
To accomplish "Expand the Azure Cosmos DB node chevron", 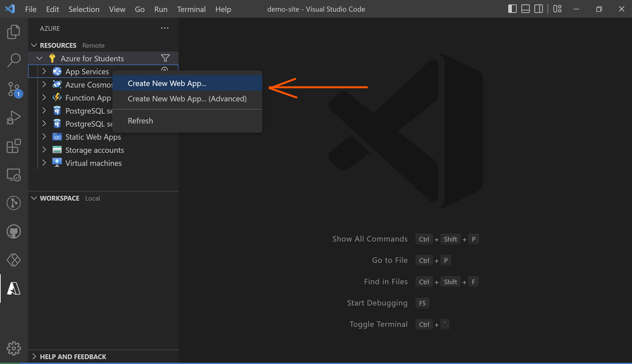I will coord(44,85).
